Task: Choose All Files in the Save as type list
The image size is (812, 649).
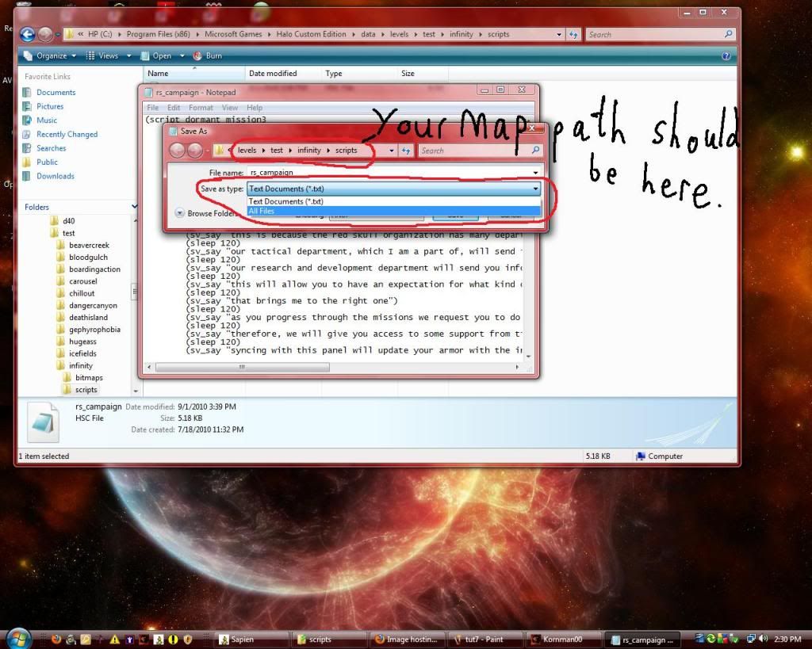Action: 393,211
